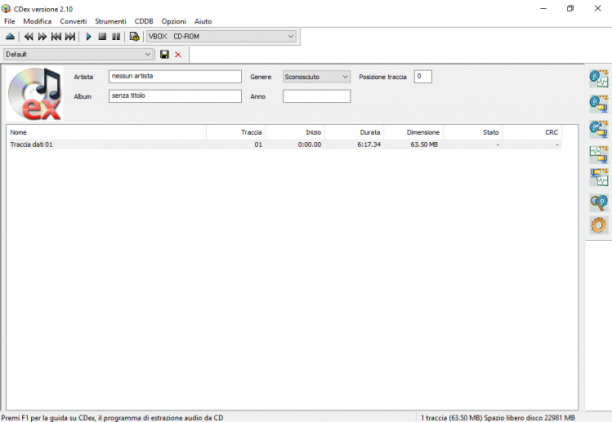Select the 'Traccia dati 01' row

(x=285, y=144)
